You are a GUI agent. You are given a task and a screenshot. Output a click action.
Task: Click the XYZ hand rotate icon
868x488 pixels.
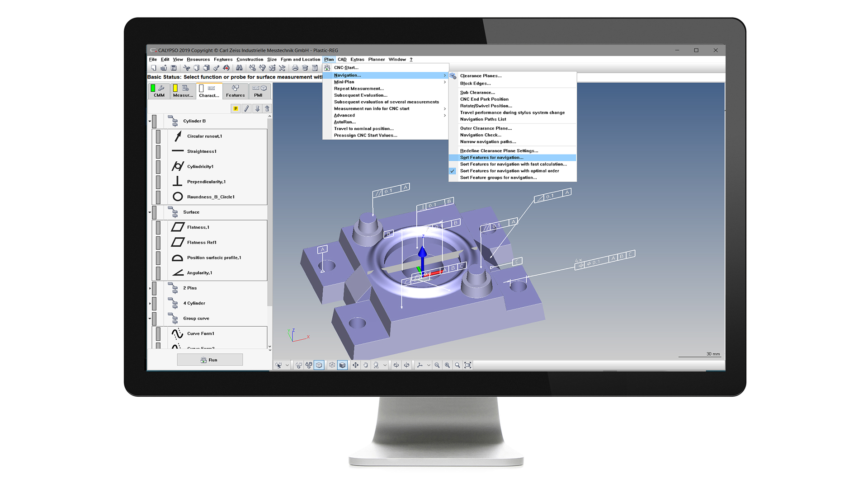(376, 365)
